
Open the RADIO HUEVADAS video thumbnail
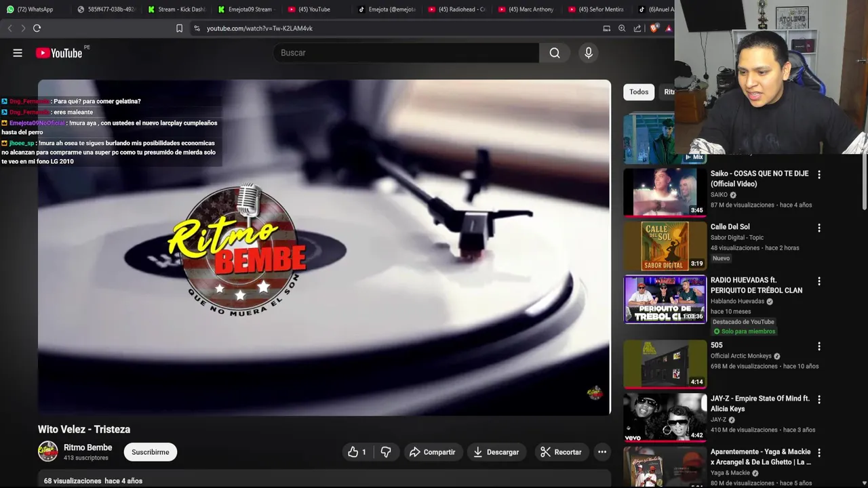tap(665, 299)
